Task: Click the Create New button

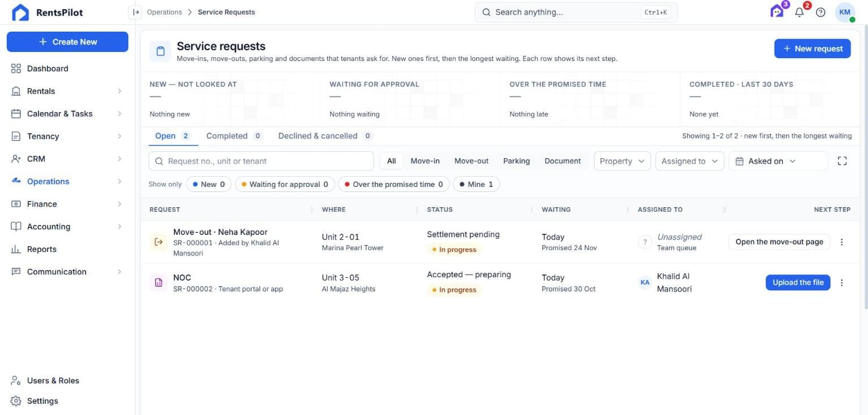Action: 67,42
